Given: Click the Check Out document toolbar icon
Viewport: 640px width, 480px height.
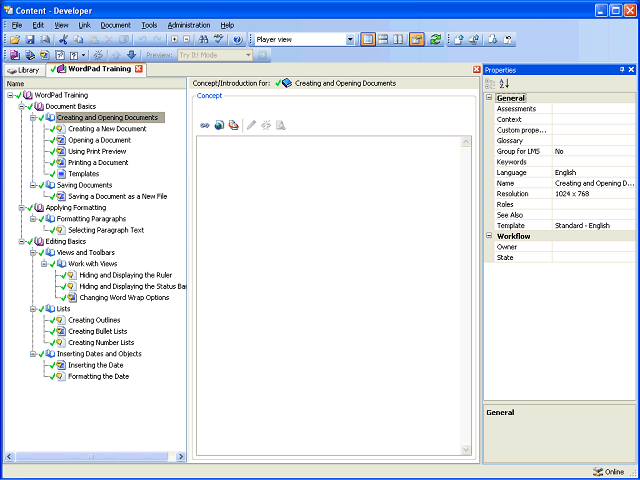Looking at the screenshot, I should click(493, 40).
